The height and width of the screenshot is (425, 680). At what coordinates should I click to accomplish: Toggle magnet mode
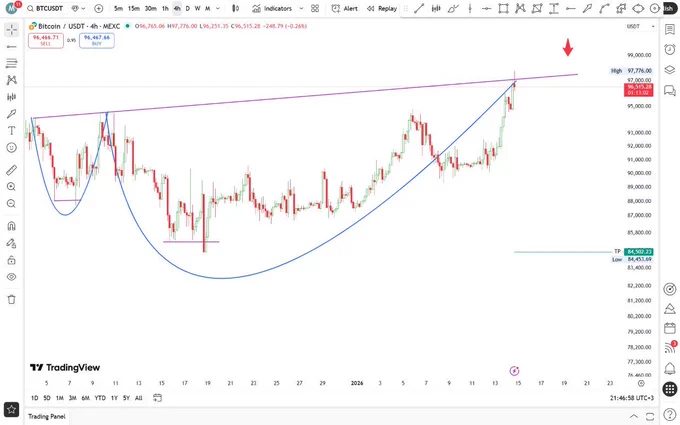tap(12, 226)
